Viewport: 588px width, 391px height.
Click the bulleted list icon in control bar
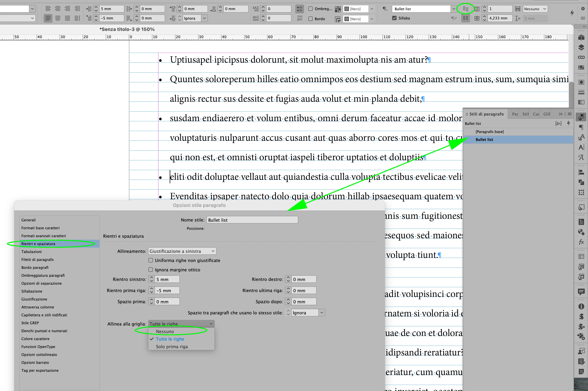(x=299, y=9)
